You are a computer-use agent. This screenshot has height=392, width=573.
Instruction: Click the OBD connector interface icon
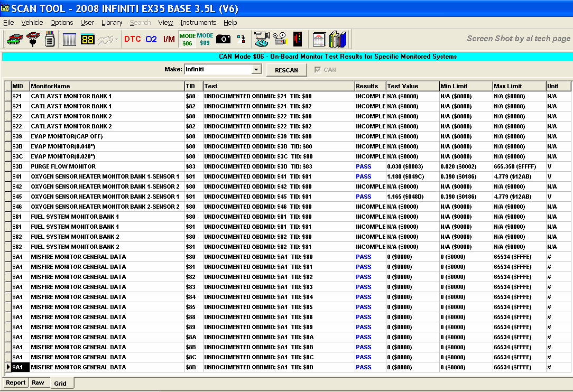coord(50,39)
